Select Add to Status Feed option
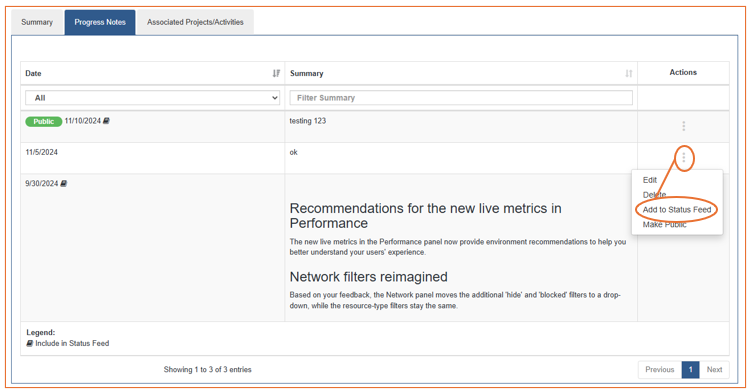The height and width of the screenshot is (389, 749). [677, 210]
